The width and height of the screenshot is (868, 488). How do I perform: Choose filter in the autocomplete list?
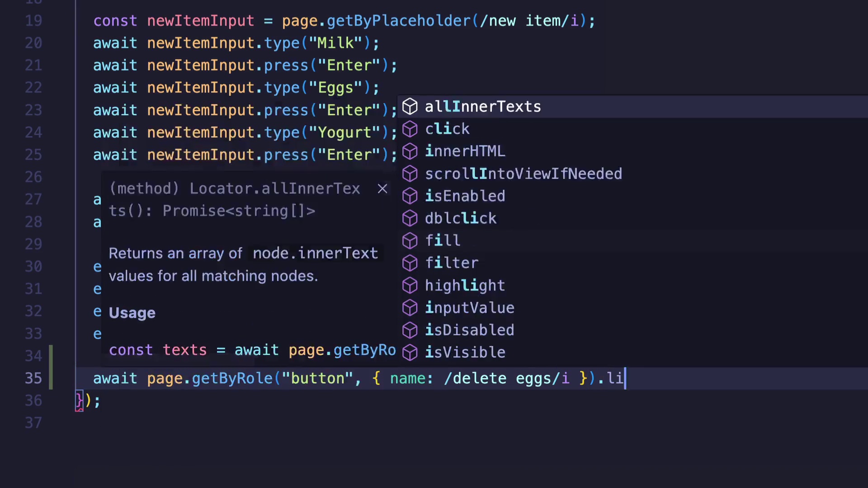[x=632, y=263]
